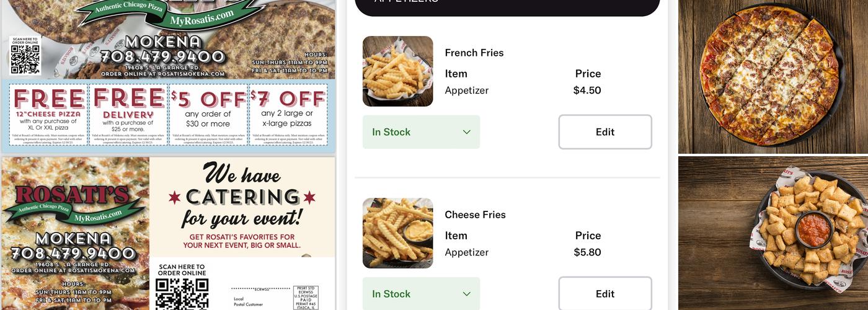Select the free 12" cheese pizza coupon

coord(49,115)
